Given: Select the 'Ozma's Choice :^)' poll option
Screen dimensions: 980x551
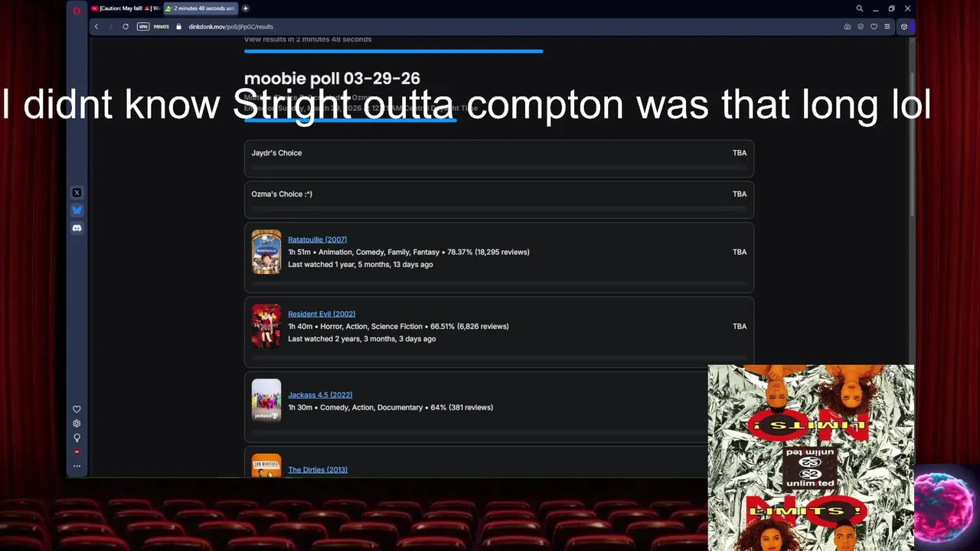Looking at the screenshot, I should pos(499,199).
